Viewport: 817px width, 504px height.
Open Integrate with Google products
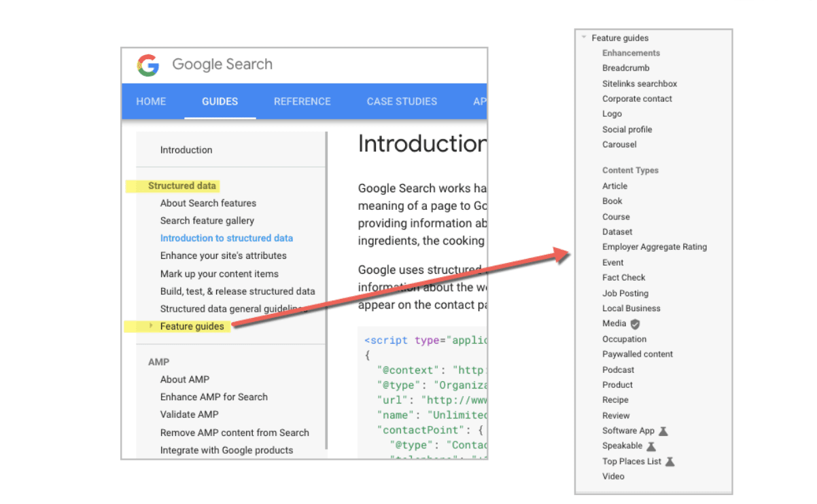coord(227,450)
